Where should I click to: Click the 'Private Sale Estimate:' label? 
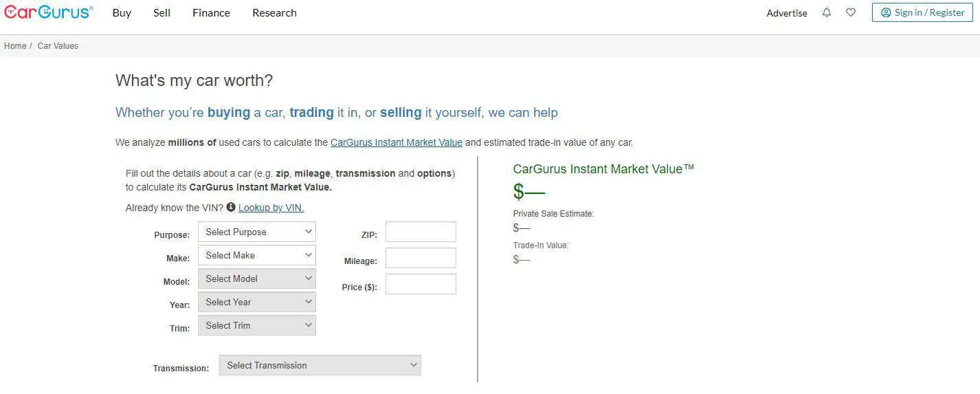pos(553,214)
